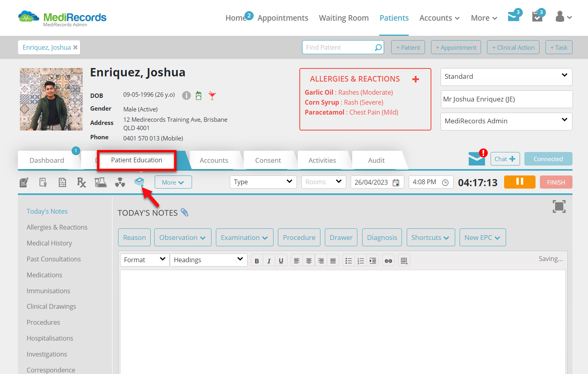Align note text left
The height and width of the screenshot is (374, 588).
pos(297,261)
